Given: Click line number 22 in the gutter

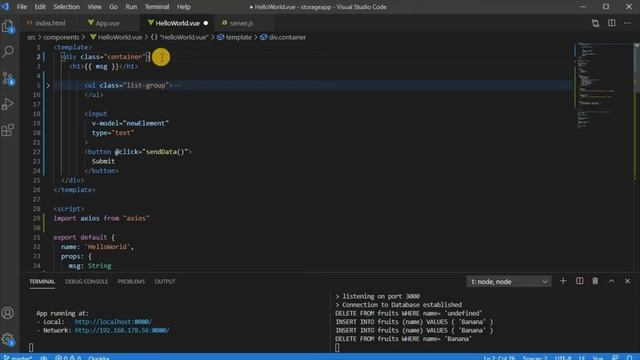Looking at the screenshot, I should 37,152.
